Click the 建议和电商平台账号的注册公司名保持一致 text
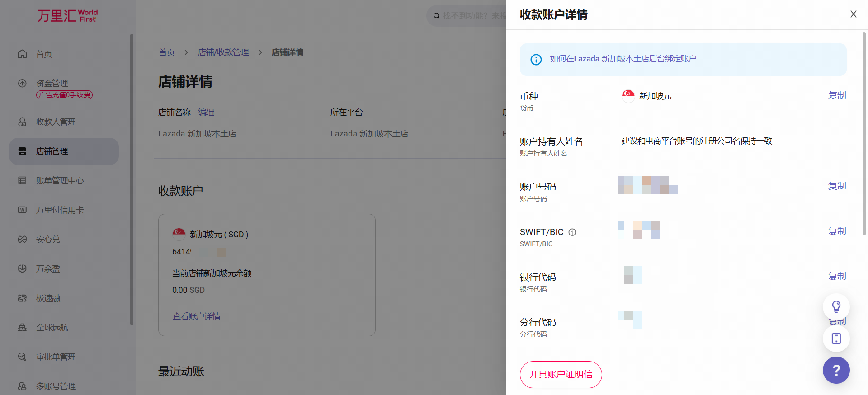This screenshot has height=395, width=868. click(697, 141)
